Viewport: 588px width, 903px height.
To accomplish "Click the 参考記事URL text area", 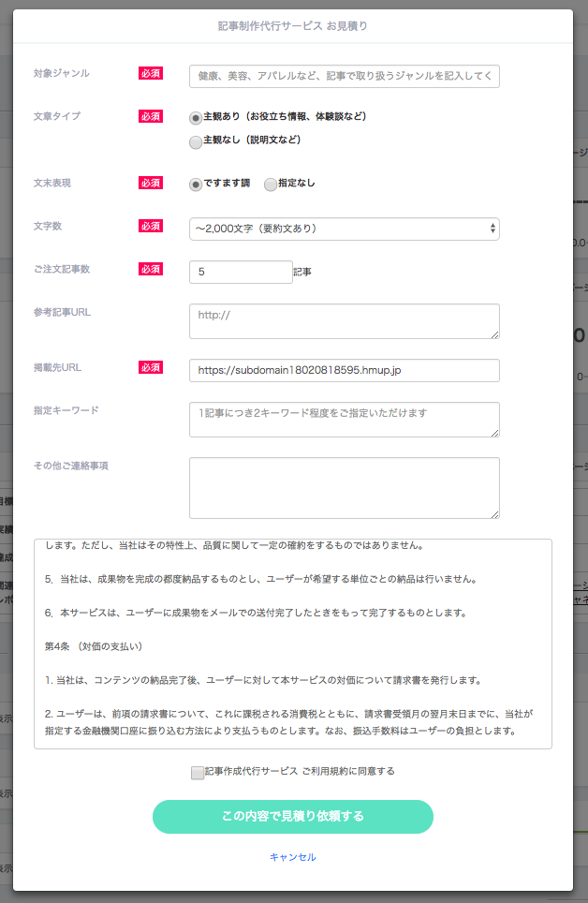I will [344, 321].
